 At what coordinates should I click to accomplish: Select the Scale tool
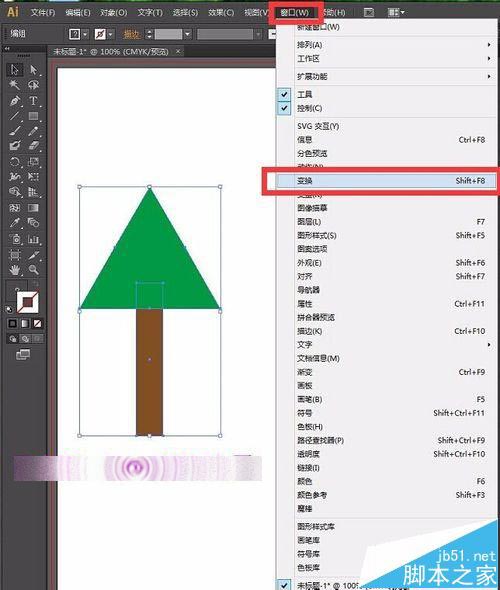click(33, 162)
